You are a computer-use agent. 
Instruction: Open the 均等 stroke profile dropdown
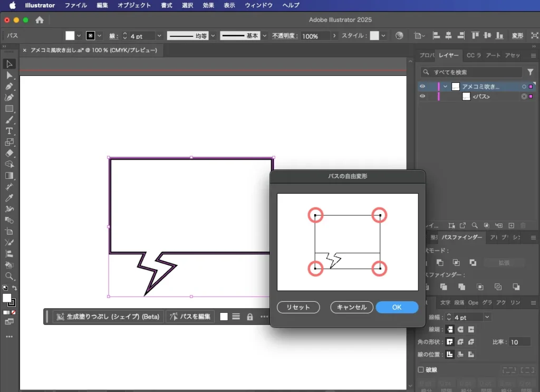(x=213, y=36)
